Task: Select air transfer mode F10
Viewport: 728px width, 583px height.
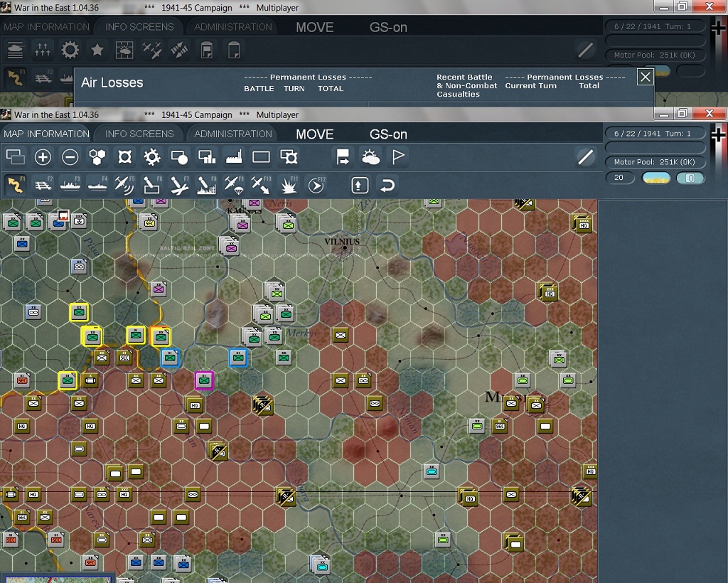Action: [261, 185]
